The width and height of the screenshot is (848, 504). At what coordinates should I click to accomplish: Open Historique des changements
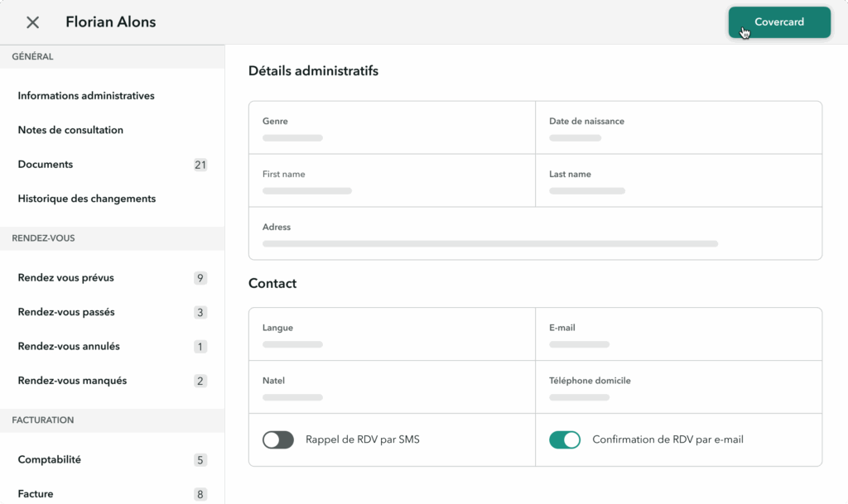point(86,199)
